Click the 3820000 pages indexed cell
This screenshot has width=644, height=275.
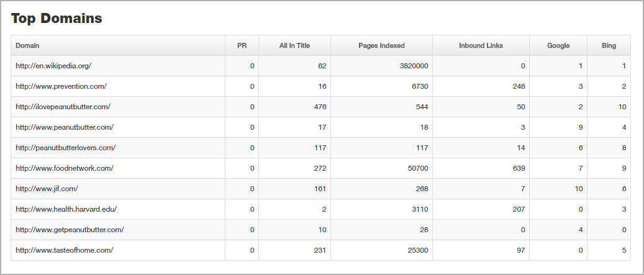point(381,66)
